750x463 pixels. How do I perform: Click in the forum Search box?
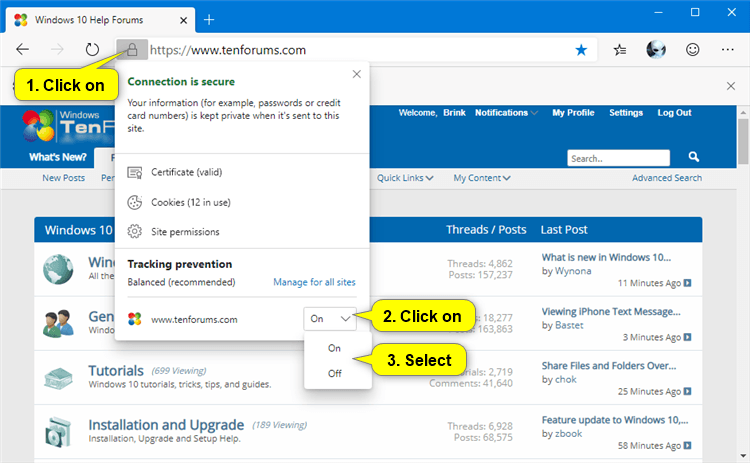click(x=618, y=158)
